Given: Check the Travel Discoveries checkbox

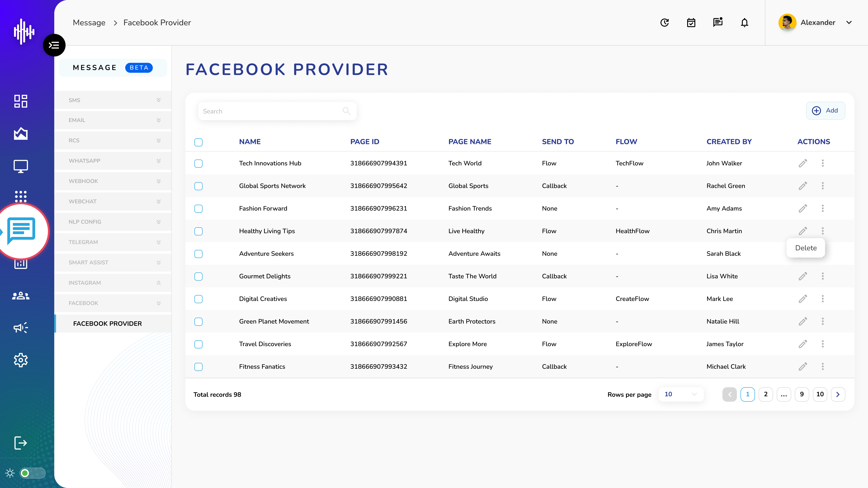Looking at the screenshot, I should [x=198, y=344].
